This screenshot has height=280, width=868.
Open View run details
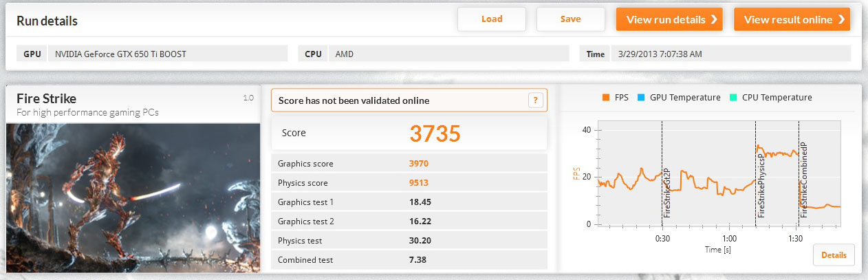[669, 19]
